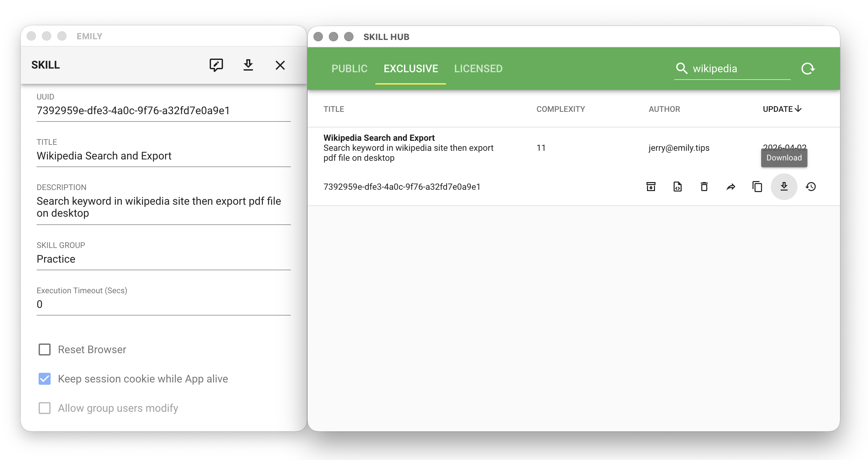Image resolution: width=868 pixels, height=460 pixels.
Task: Click the download icon in Skill panel header
Action: click(x=248, y=65)
